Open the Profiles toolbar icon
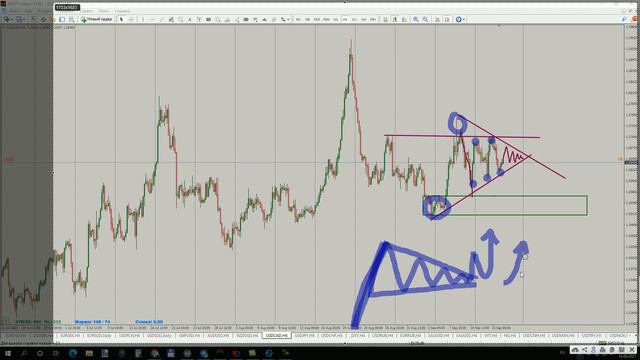640x360 pixels. 19,19
